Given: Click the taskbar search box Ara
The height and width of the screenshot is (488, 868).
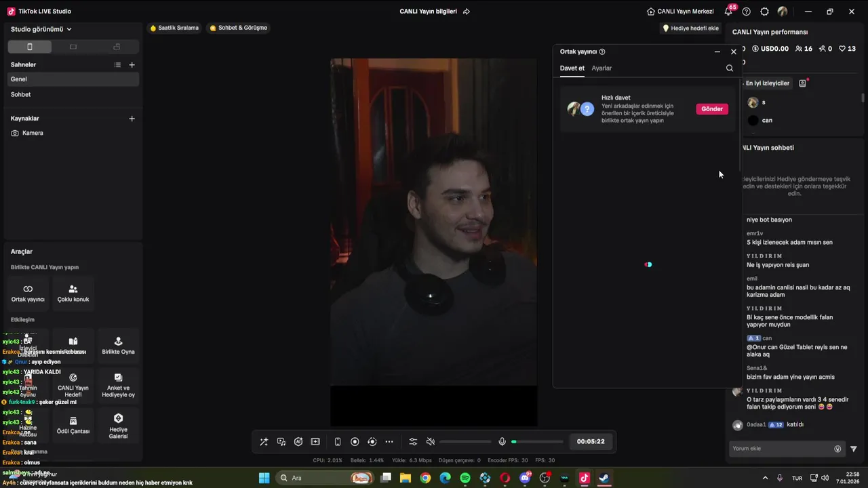Looking at the screenshot, I should (325, 478).
